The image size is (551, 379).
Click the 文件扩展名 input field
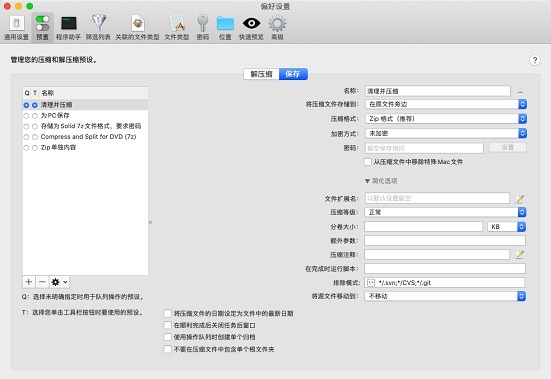pyautogui.click(x=437, y=198)
